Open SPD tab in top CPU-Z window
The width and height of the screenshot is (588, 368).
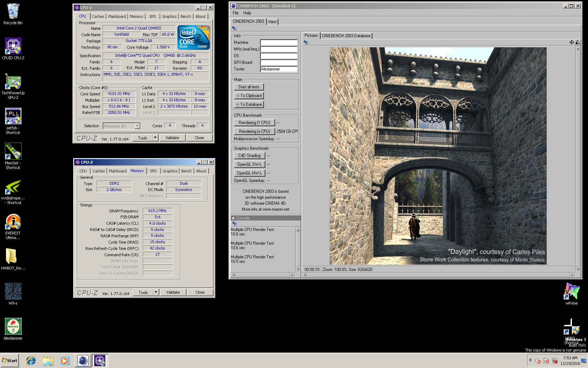coord(153,16)
